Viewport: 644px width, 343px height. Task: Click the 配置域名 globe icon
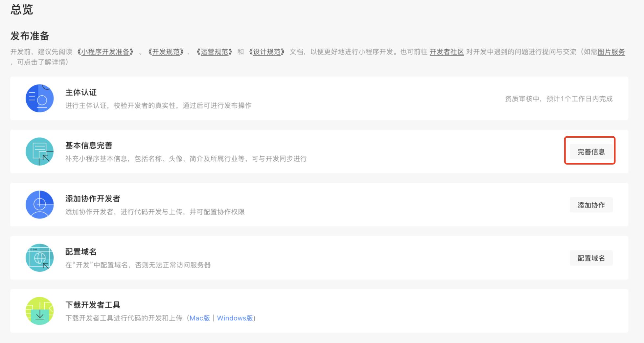[x=40, y=258]
